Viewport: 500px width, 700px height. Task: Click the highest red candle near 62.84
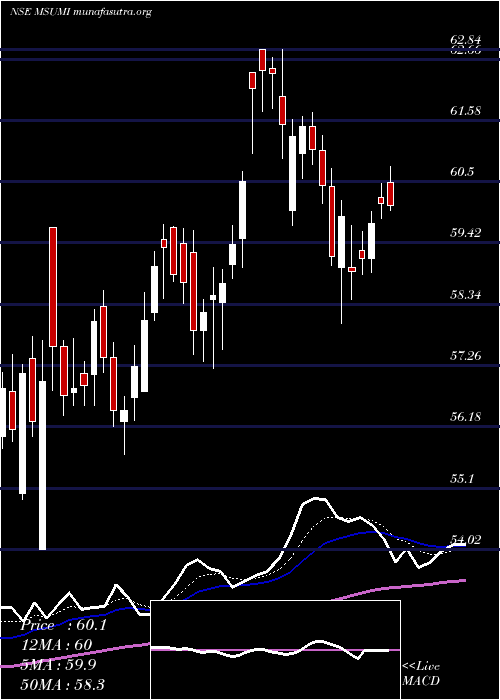[x=262, y=60]
